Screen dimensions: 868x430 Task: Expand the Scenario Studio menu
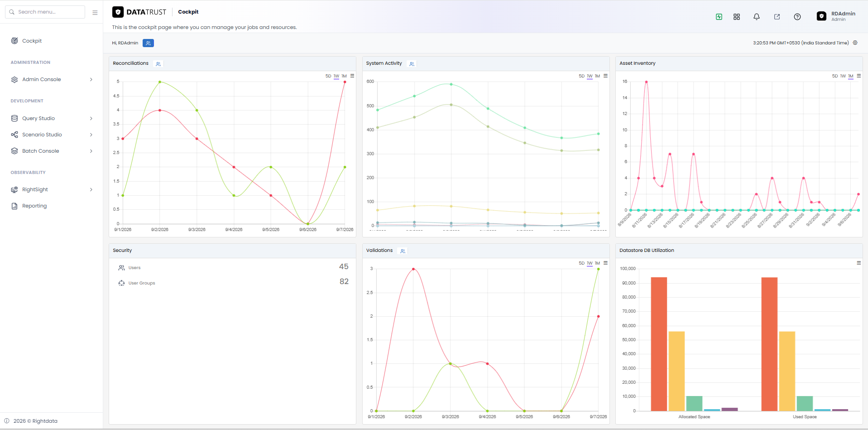[x=52, y=135]
